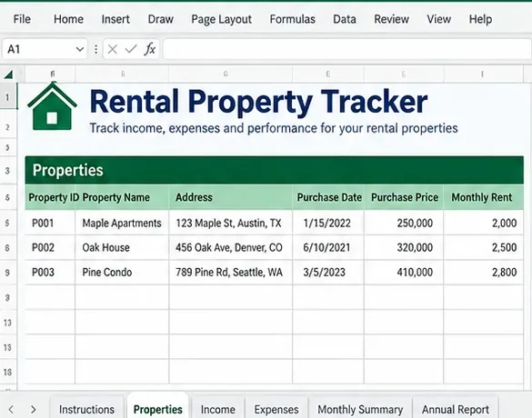Select the Purchase Price header cell

click(x=404, y=197)
